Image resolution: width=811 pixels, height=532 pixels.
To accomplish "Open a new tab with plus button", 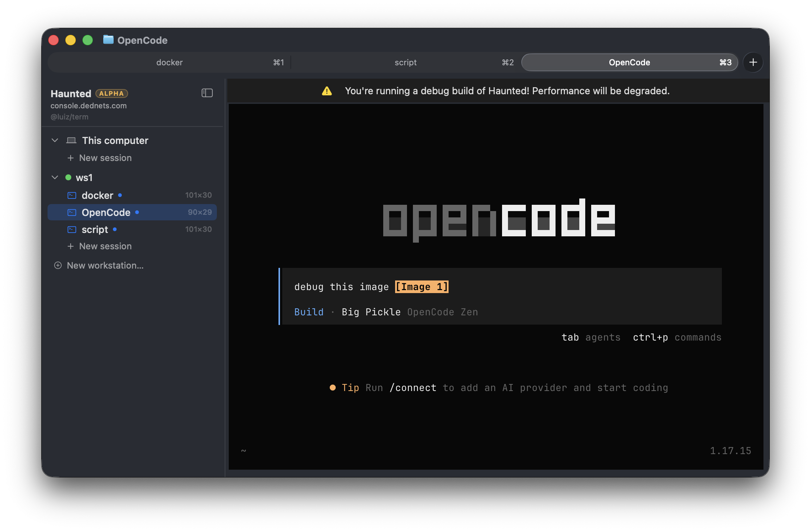I will pos(753,62).
